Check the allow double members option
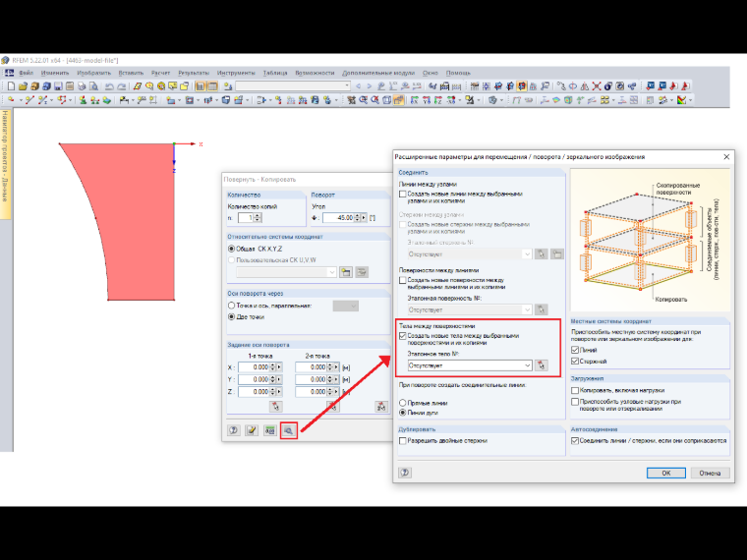The image size is (747, 560). [x=403, y=441]
